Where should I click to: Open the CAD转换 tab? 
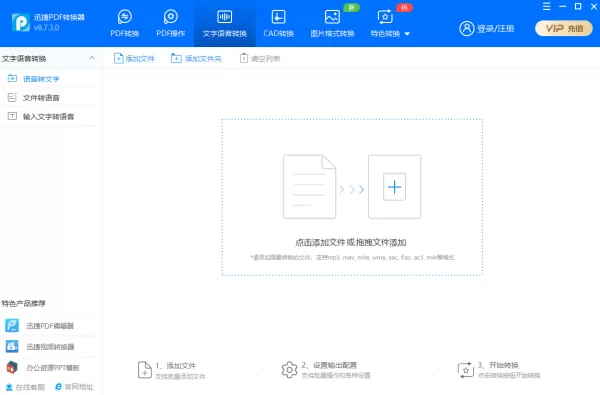(x=279, y=24)
